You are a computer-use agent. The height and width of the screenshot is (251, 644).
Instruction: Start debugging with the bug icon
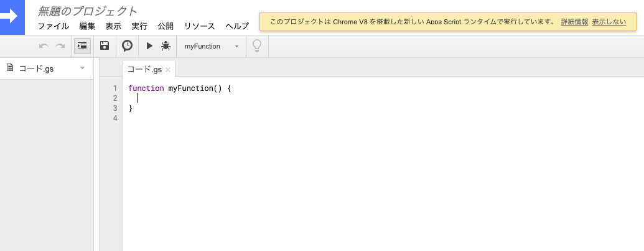[x=166, y=46]
